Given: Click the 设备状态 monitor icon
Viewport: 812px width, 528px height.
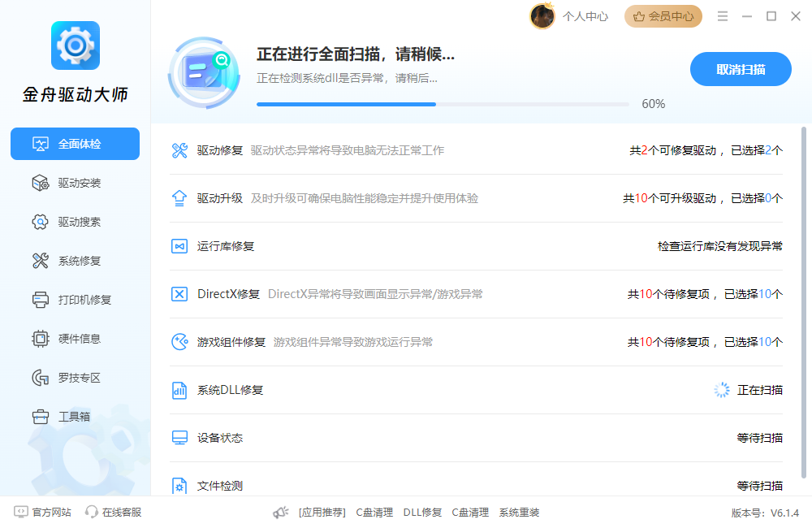Looking at the screenshot, I should click(x=179, y=438).
